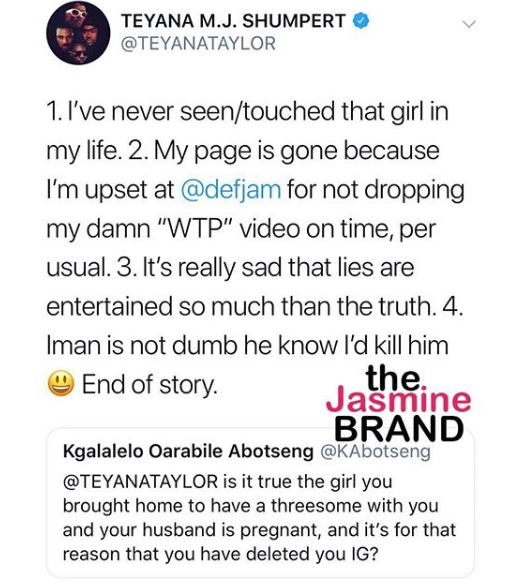Click "Iman is not dumb" tweet line
The width and height of the screenshot is (519, 588).
[247, 345]
